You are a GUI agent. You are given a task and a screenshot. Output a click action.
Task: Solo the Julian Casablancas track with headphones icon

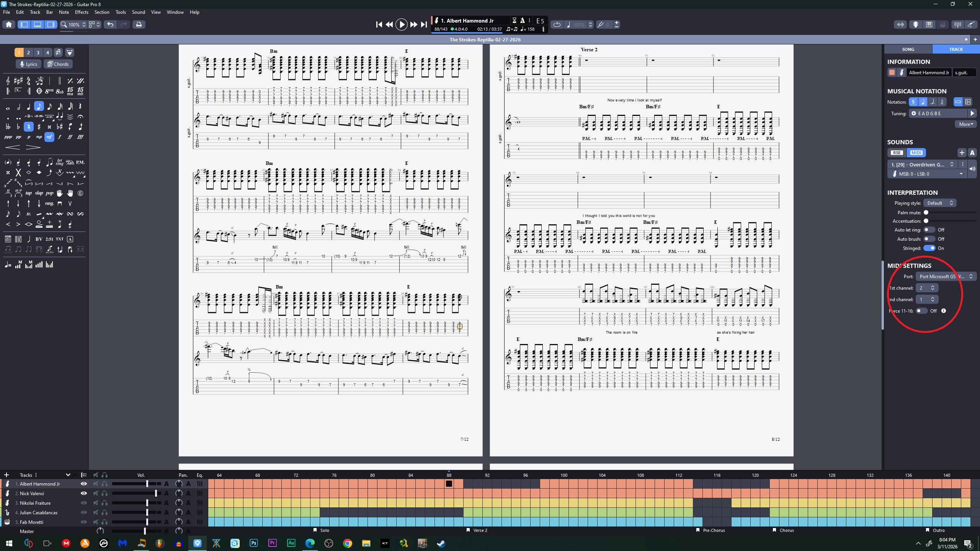105,513
